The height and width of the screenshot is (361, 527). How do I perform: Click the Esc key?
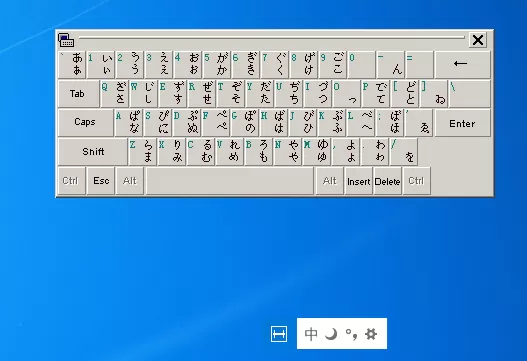coord(100,180)
